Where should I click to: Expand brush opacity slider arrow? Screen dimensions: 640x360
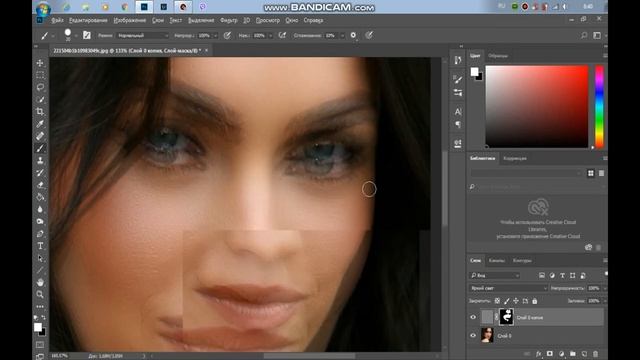click(x=216, y=36)
